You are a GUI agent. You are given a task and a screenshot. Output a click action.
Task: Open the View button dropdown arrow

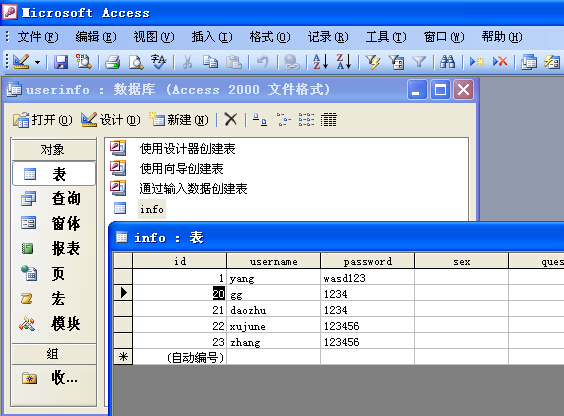37,62
